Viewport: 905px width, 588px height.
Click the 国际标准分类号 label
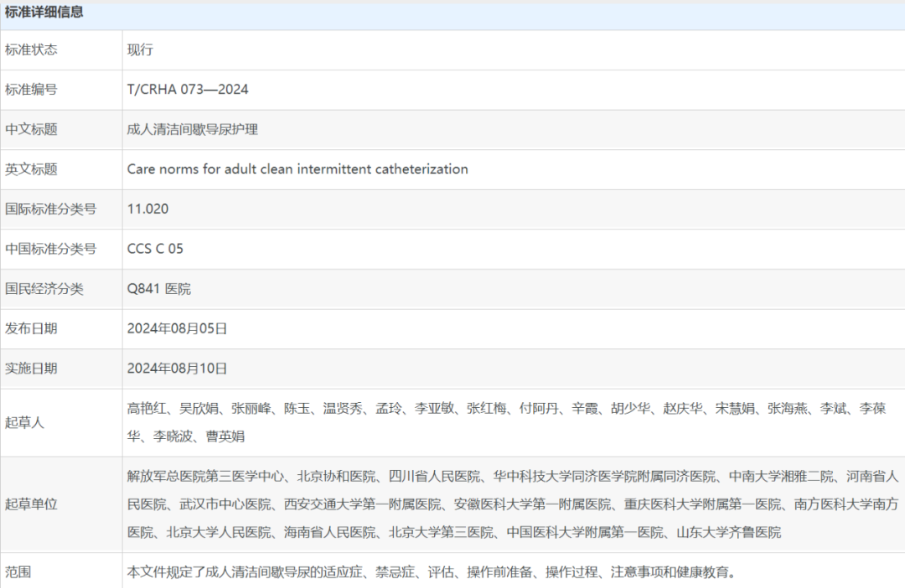pyautogui.click(x=51, y=209)
